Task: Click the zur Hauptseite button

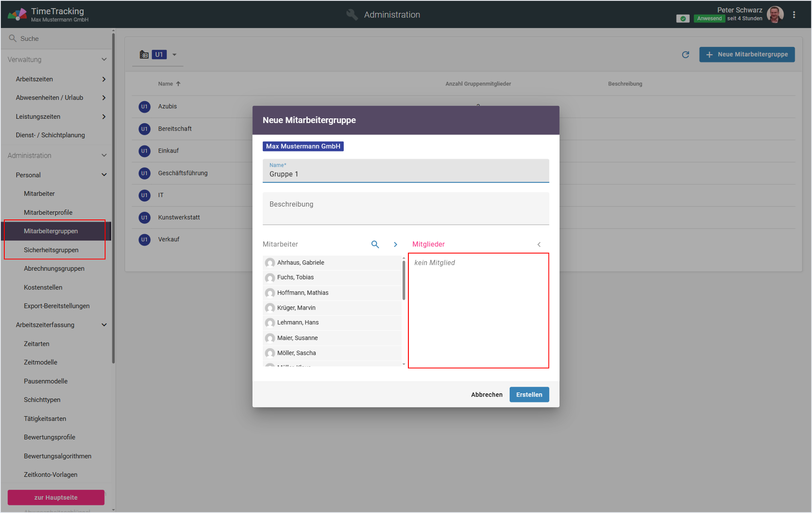Action: [x=56, y=497]
